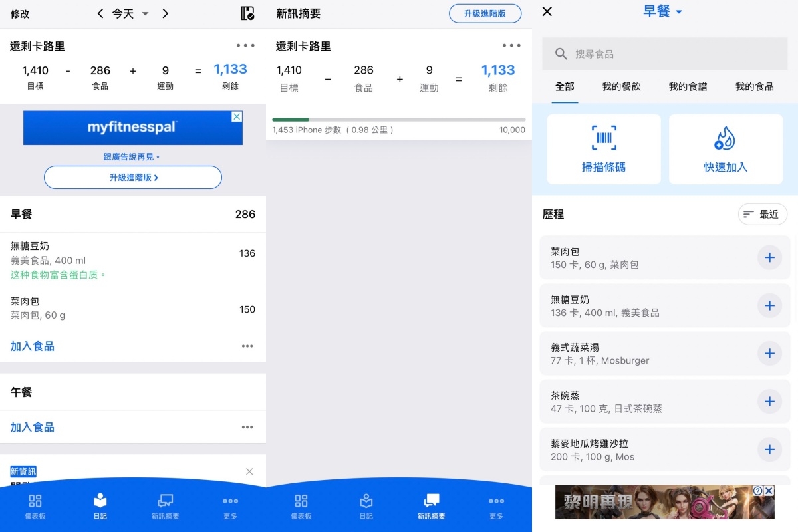This screenshot has width=798, height=532.
Task: Tap 加入食品 under 午餐
Action: point(33,427)
